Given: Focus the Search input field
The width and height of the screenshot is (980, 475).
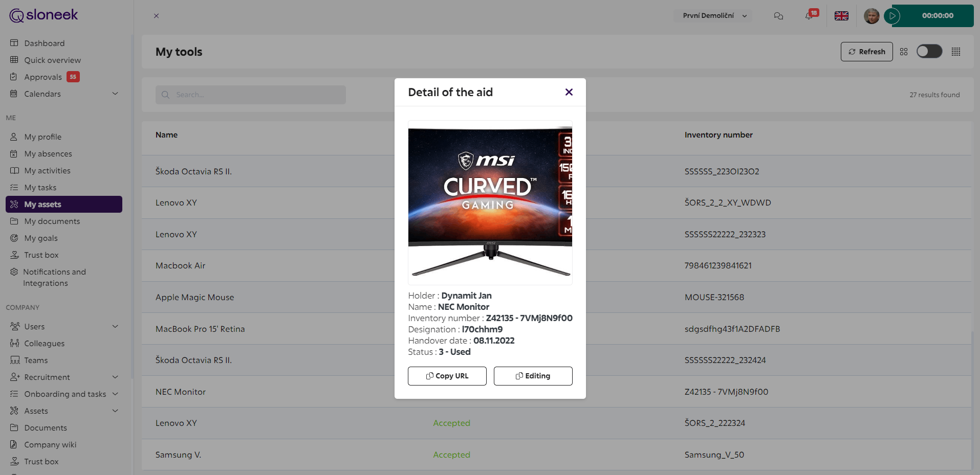Looking at the screenshot, I should click(x=251, y=95).
